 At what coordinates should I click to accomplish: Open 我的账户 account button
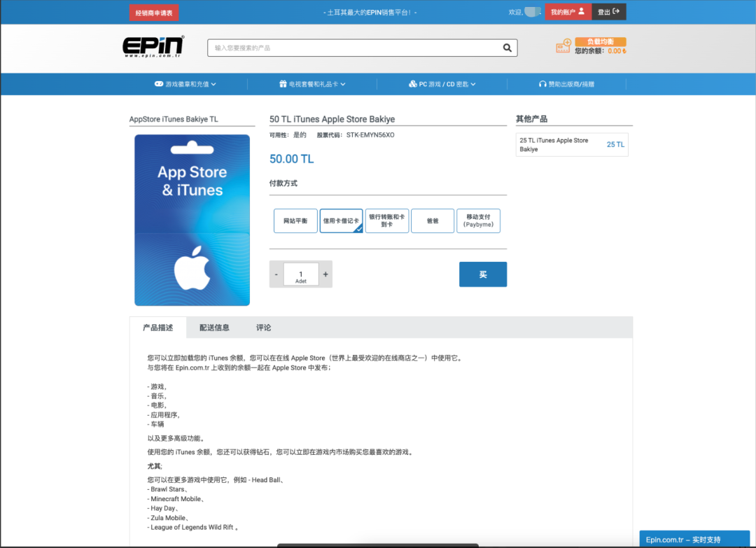568,12
